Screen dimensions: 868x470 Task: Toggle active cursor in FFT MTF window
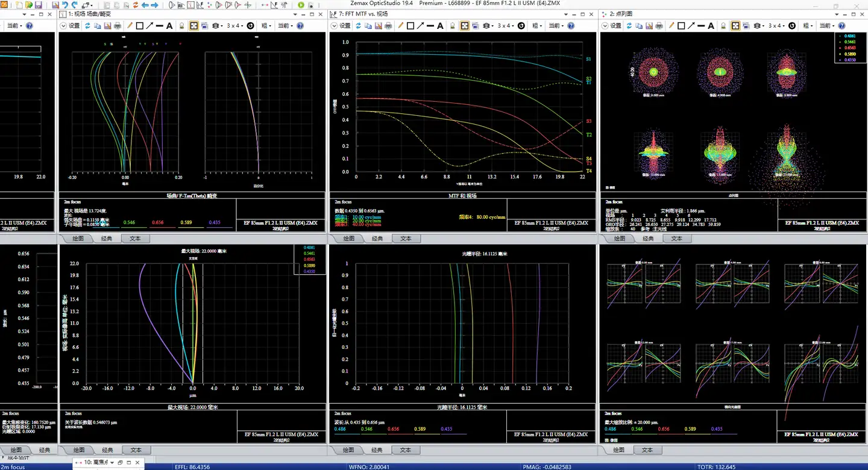click(464, 26)
